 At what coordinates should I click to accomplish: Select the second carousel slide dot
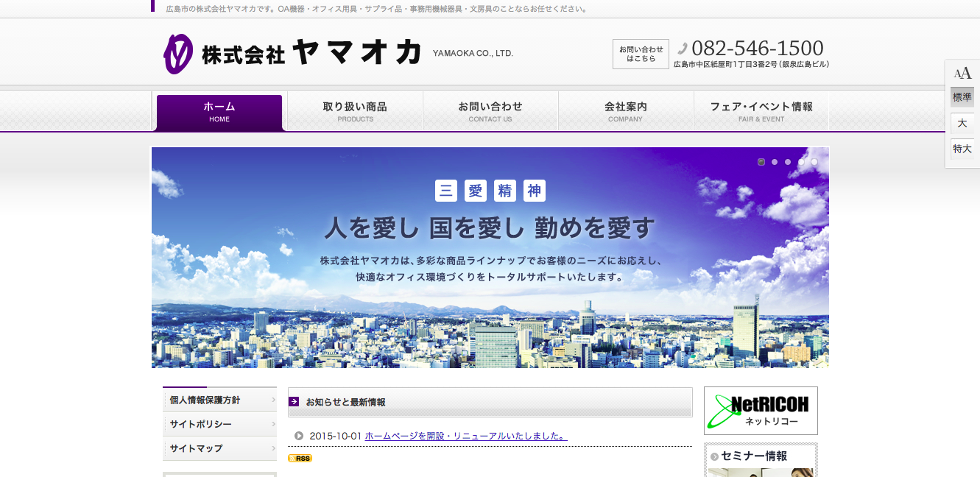[x=774, y=162]
